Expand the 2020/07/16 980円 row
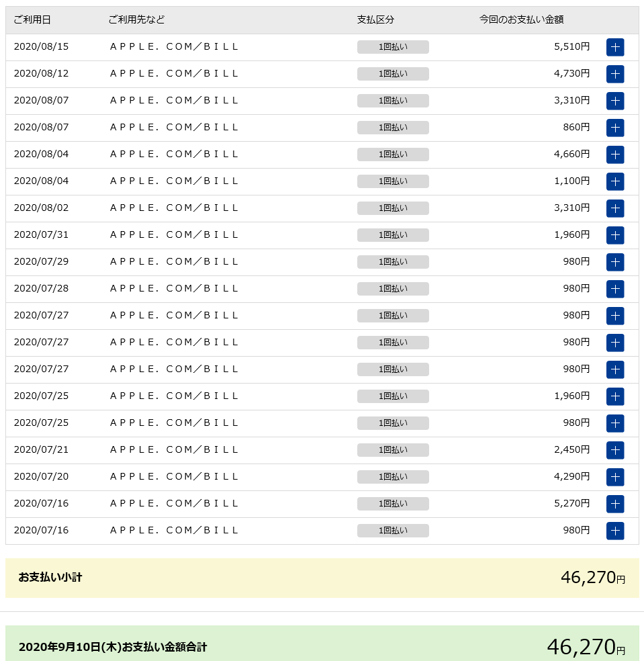Image resolution: width=644 pixels, height=661 pixels. tap(615, 531)
